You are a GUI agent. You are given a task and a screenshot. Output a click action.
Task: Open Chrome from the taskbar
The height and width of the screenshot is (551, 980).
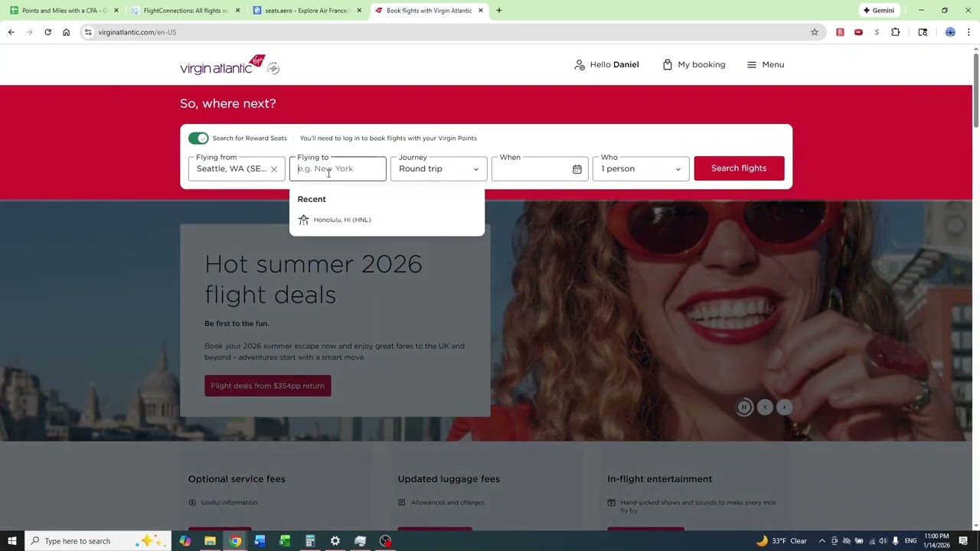[x=235, y=541]
